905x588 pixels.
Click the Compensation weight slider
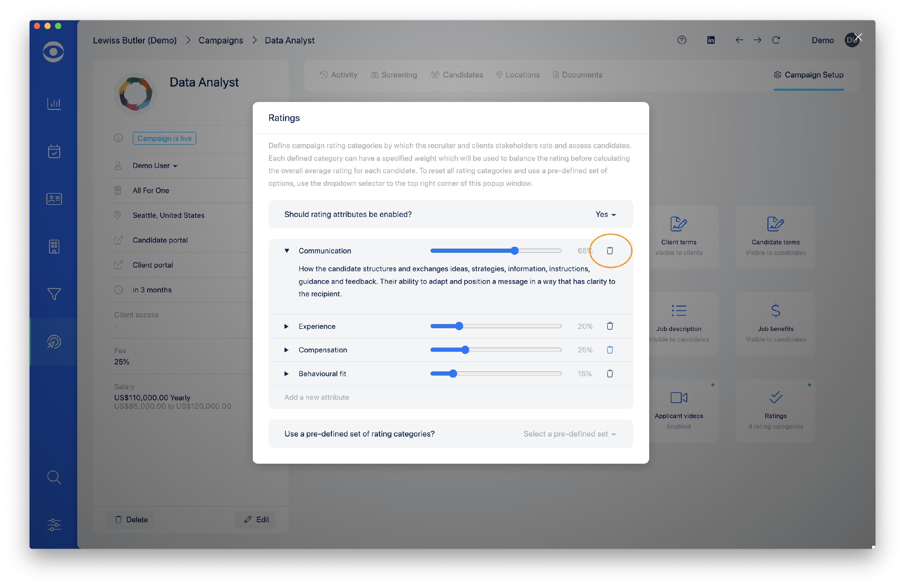click(495, 350)
